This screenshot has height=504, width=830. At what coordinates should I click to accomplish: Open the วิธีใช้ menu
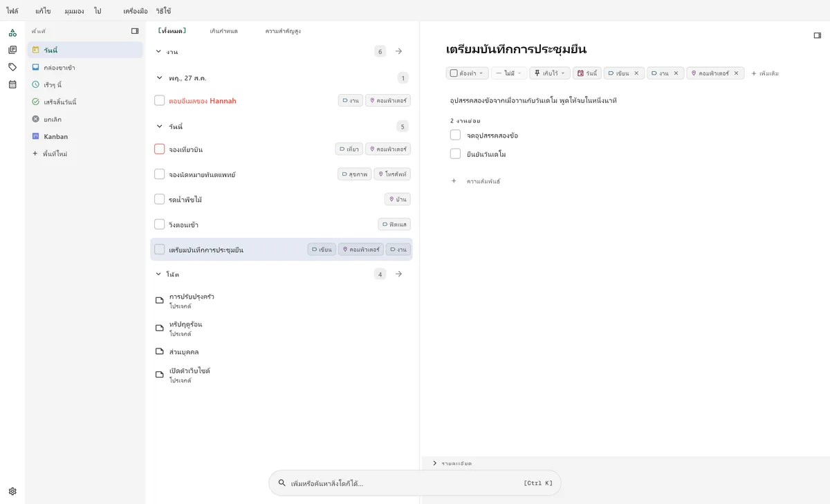point(163,11)
